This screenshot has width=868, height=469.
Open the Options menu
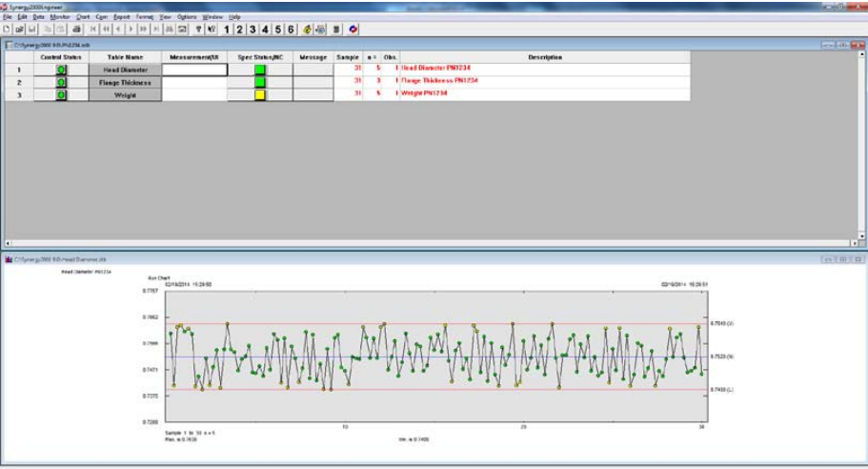tap(187, 17)
